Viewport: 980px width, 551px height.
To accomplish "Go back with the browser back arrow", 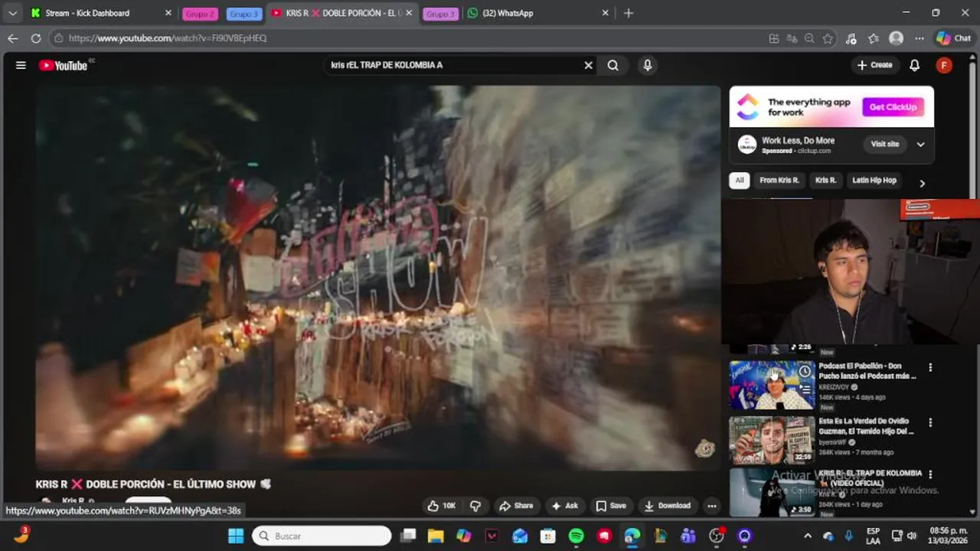I will [x=12, y=38].
